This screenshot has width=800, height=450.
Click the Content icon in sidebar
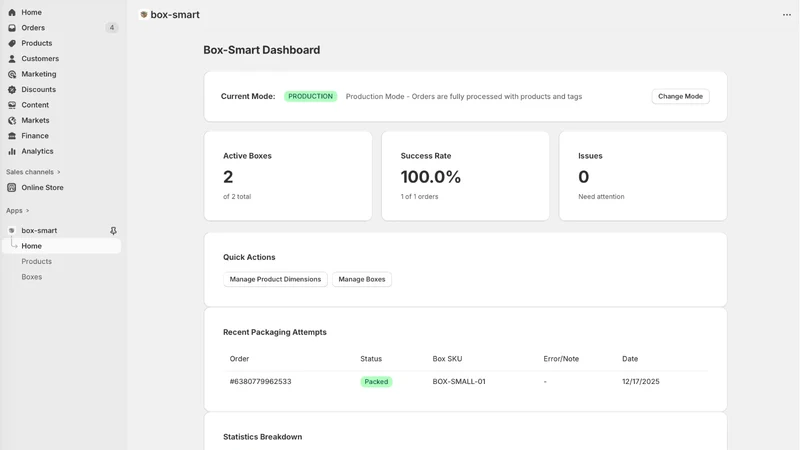tap(12, 105)
